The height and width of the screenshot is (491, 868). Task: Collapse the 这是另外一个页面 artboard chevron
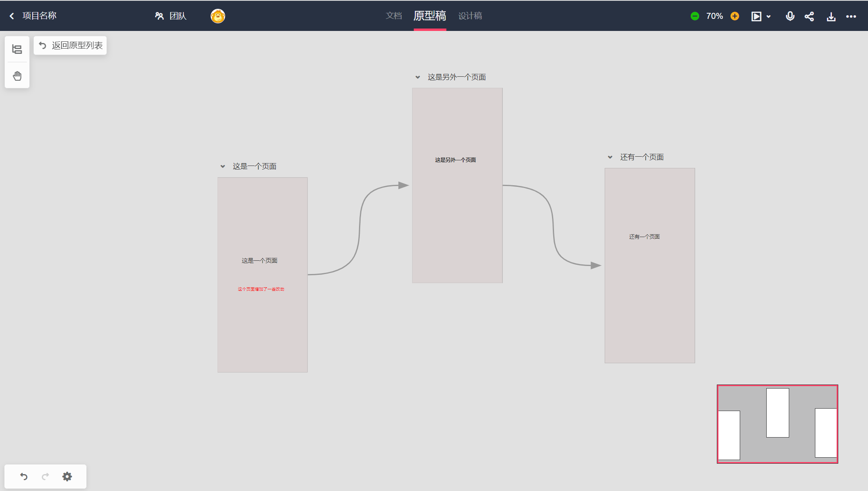(x=418, y=77)
